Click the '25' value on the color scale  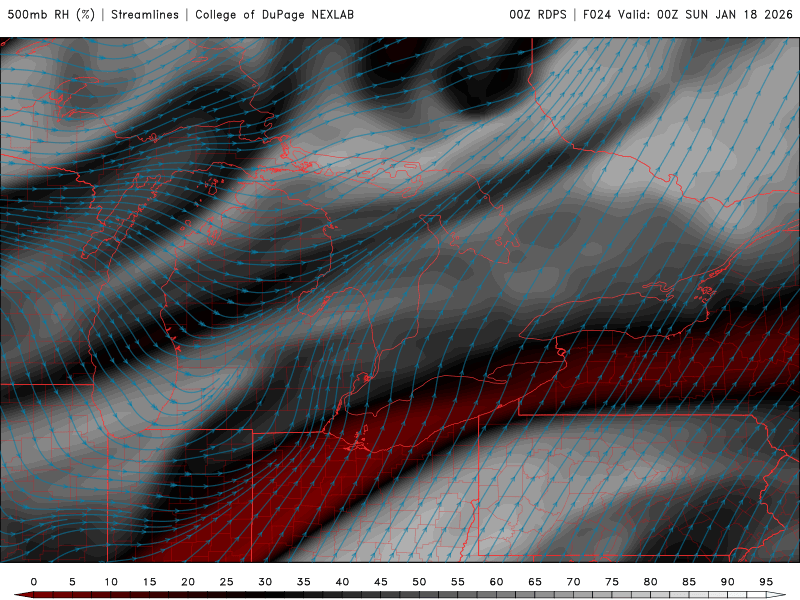(x=227, y=582)
